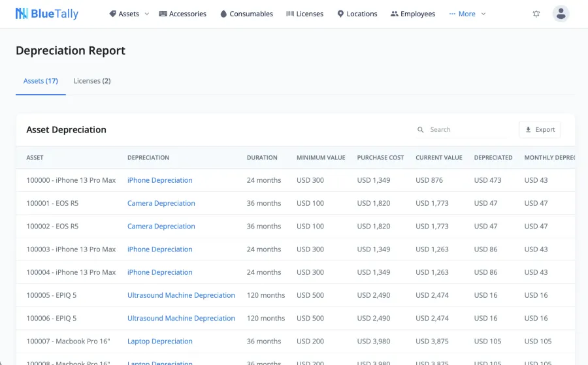The height and width of the screenshot is (365, 588).
Task: Open Ultrasound Machine Depreciation for asset 100006
Action: [181, 318]
